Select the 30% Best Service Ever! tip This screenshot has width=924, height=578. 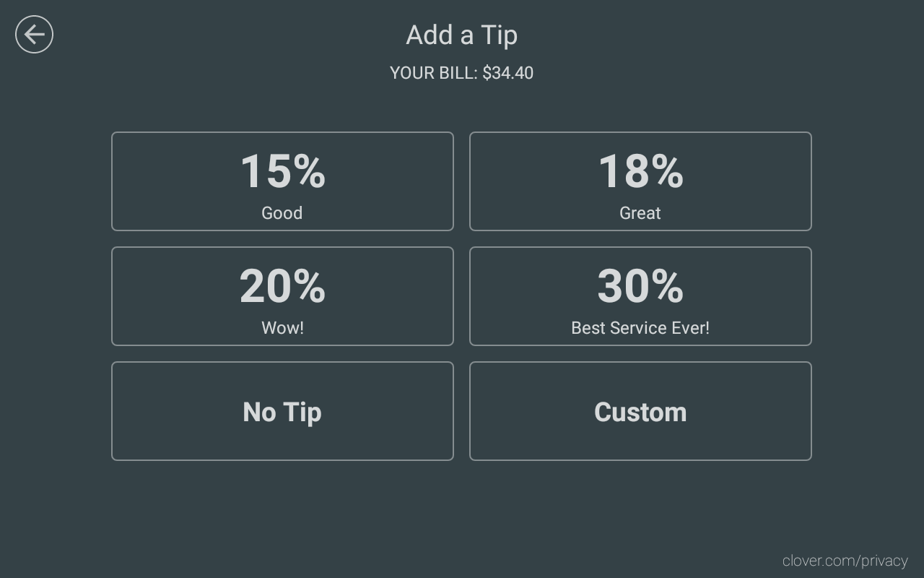point(640,296)
